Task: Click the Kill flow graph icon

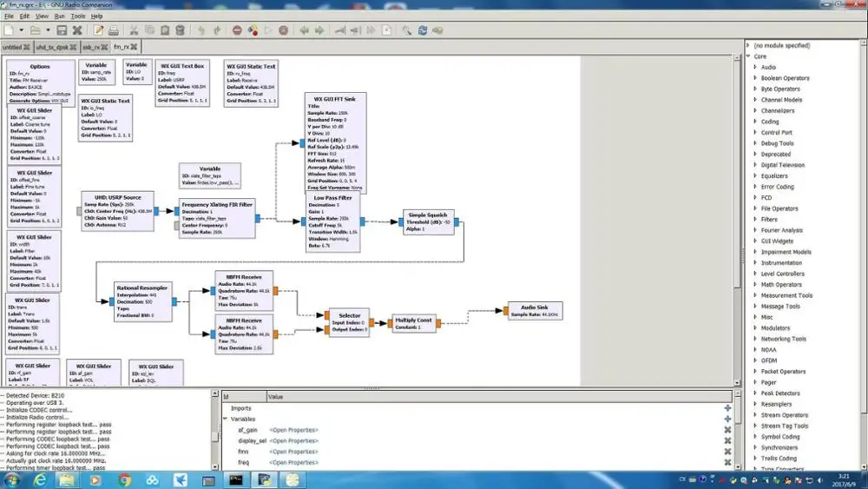Action: [x=283, y=30]
